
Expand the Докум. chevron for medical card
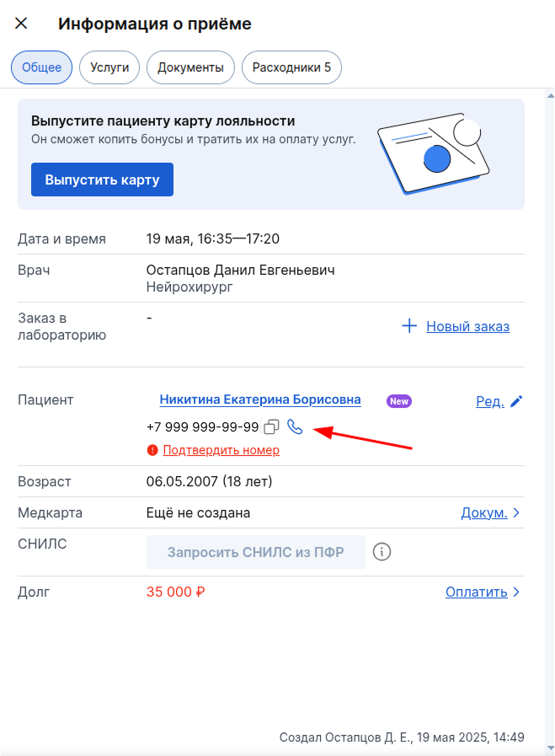[x=516, y=512]
